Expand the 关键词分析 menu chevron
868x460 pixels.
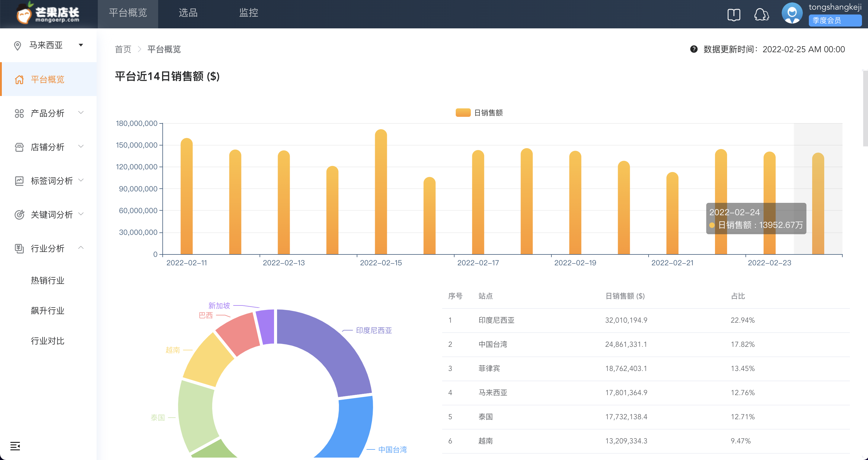coord(81,214)
